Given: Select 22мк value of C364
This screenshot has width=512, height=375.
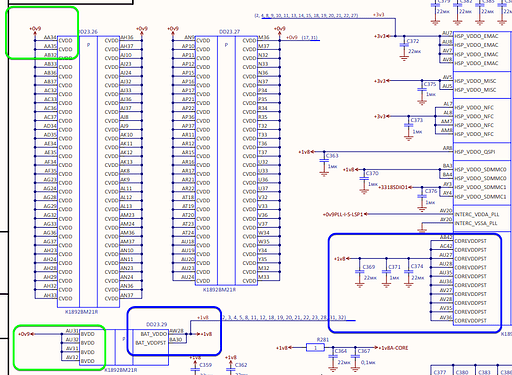Looking at the screenshot, I should (x=344, y=363).
